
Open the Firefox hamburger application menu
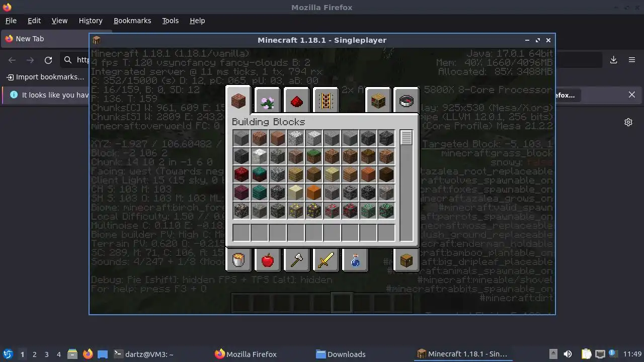pyautogui.click(x=632, y=60)
